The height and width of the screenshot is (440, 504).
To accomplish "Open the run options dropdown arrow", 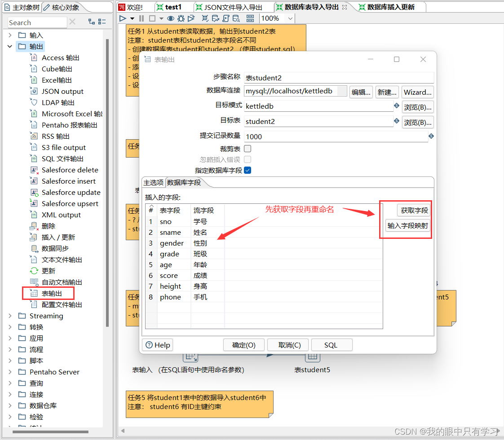I will [132, 18].
